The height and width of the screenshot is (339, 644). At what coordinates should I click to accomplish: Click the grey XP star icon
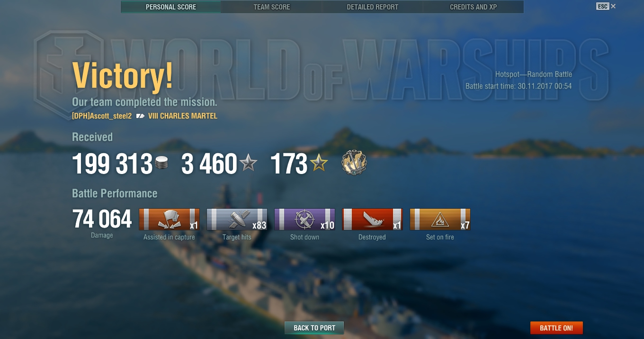coord(248,164)
